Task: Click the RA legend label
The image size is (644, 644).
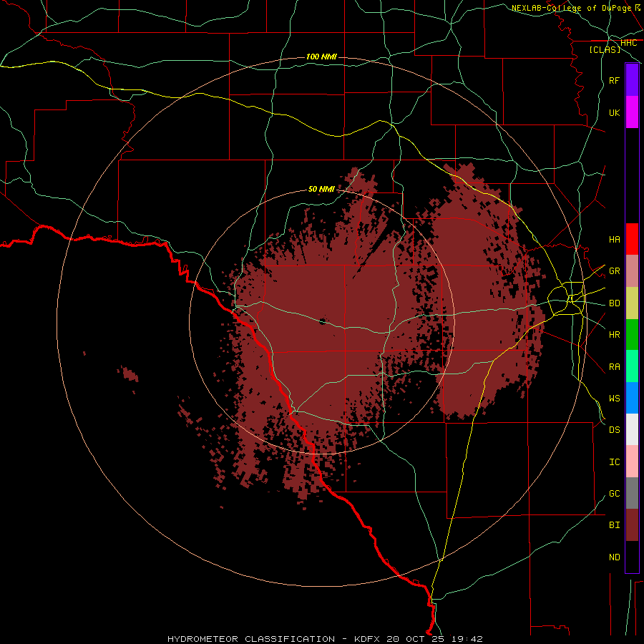Action: 614,367
